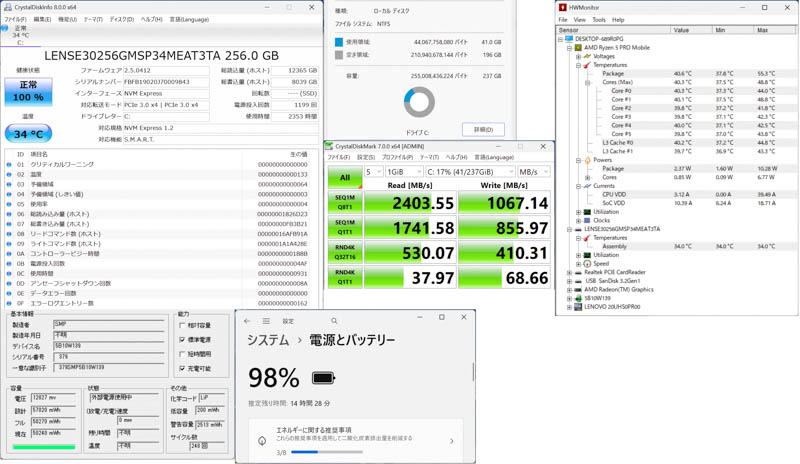The image size is (800, 464).
Task: Click the 34 °C temperature badge
Action: click(x=28, y=133)
